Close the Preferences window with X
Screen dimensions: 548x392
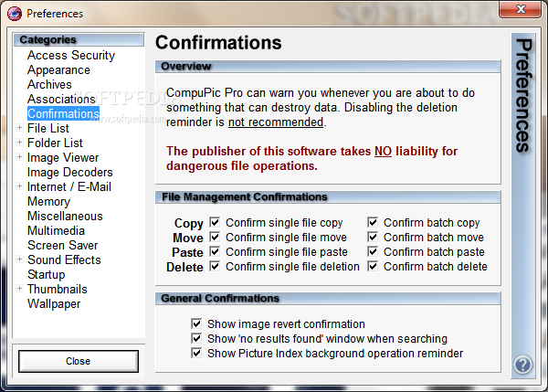pos(521,9)
